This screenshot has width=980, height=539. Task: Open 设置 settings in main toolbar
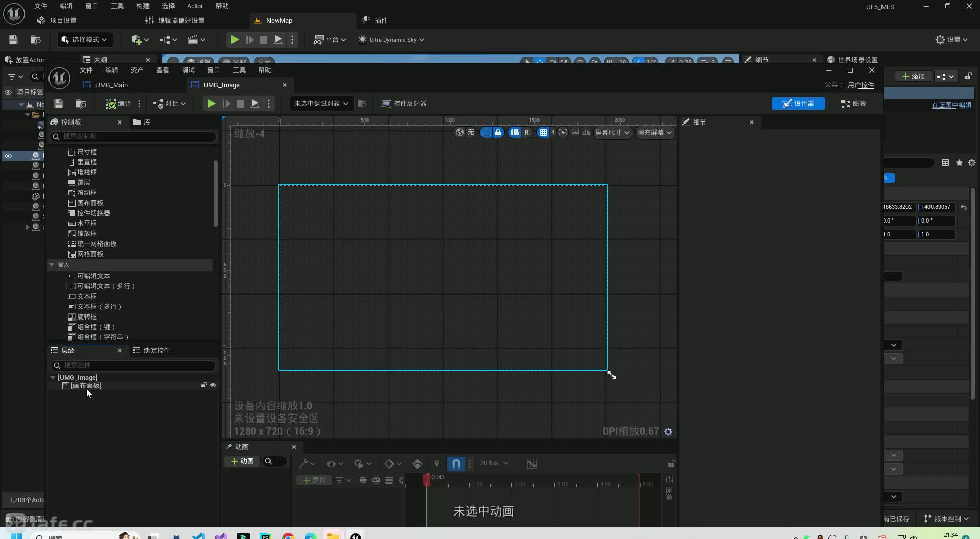(x=951, y=39)
